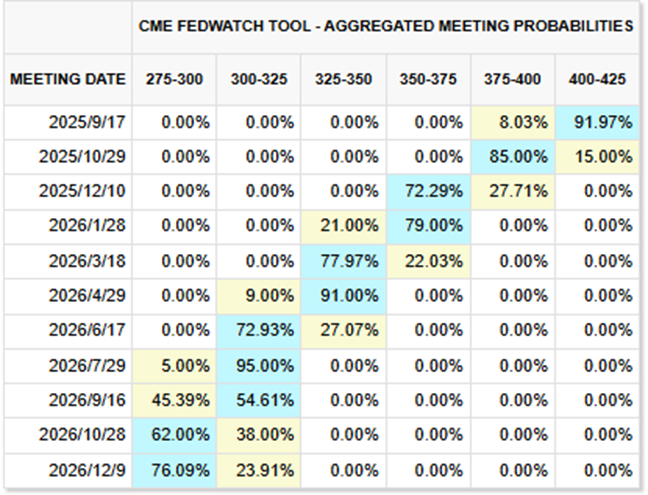
Task: Select the 375-400 column header
Action: tap(512, 80)
